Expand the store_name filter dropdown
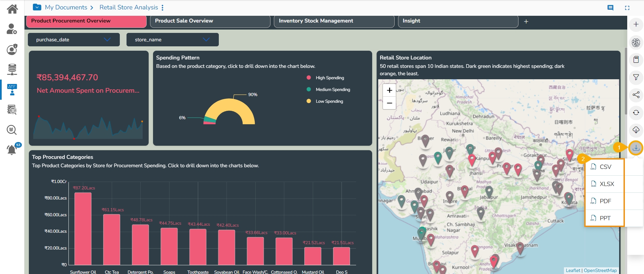 point(172,40)
